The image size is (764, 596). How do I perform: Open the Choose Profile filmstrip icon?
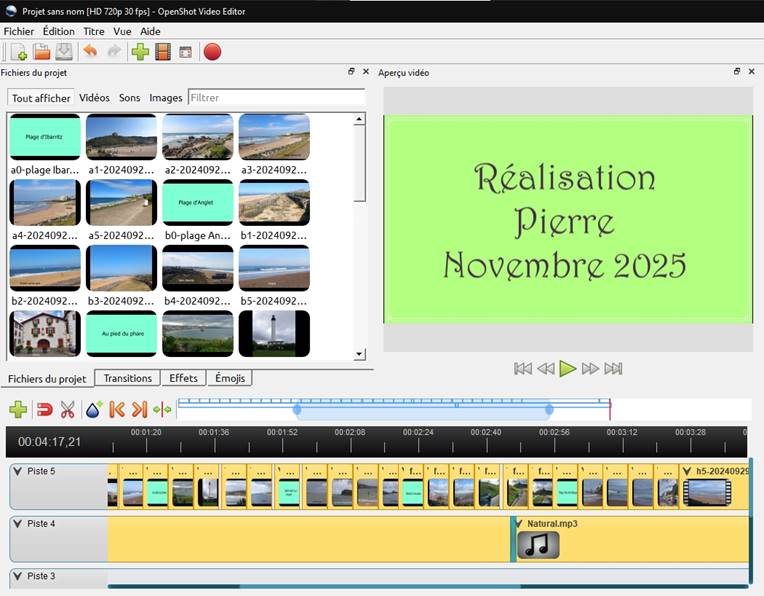coord(162,52)
